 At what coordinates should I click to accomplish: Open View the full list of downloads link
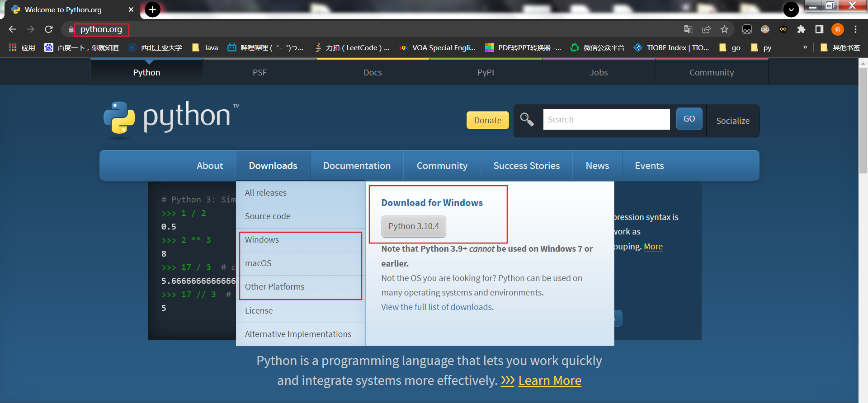click(437, 307)
